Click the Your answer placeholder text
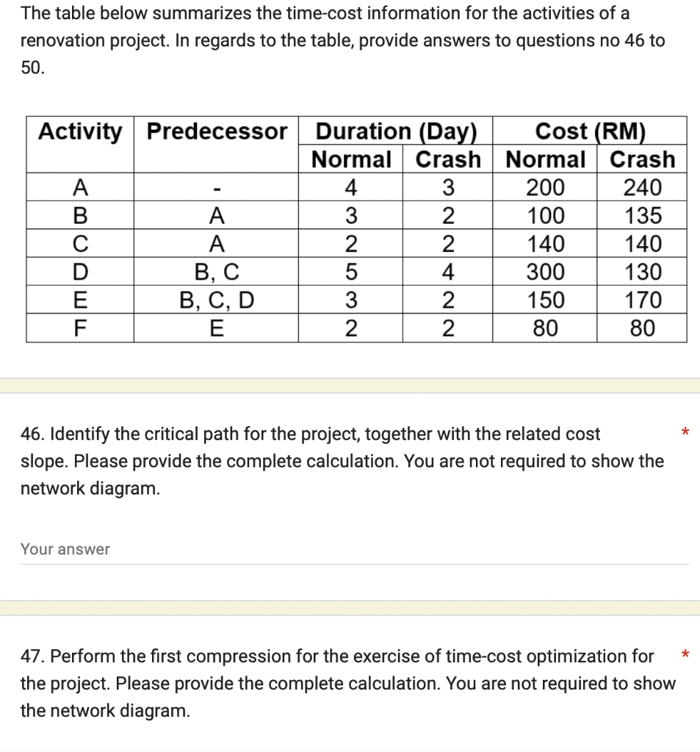 (64, 549)
